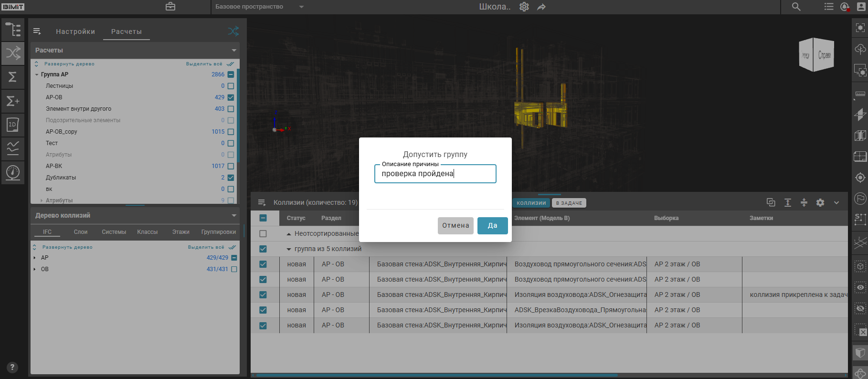Open the briefcase icon in top bar
This screenshot has width=868, height=379.
point(170,7)
